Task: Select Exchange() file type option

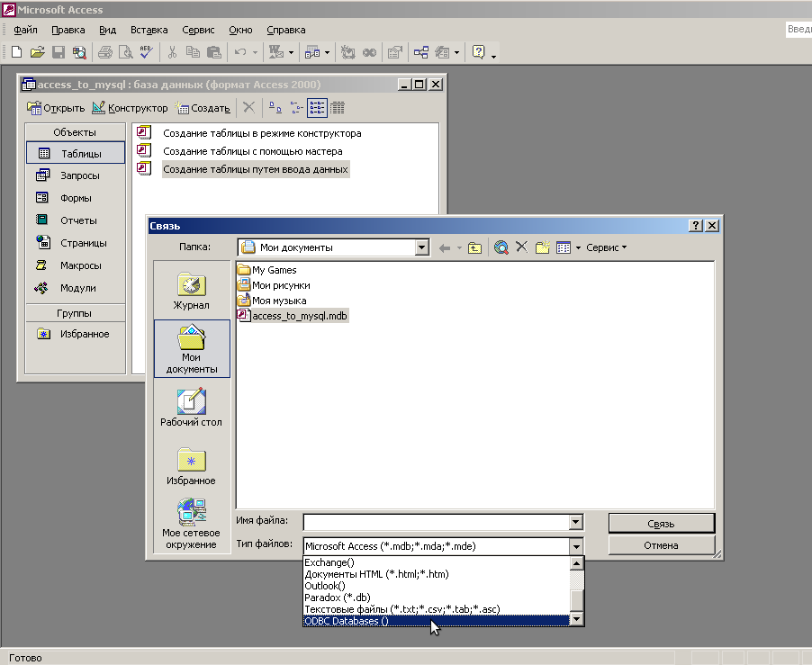Action: [x=436, y=562]
